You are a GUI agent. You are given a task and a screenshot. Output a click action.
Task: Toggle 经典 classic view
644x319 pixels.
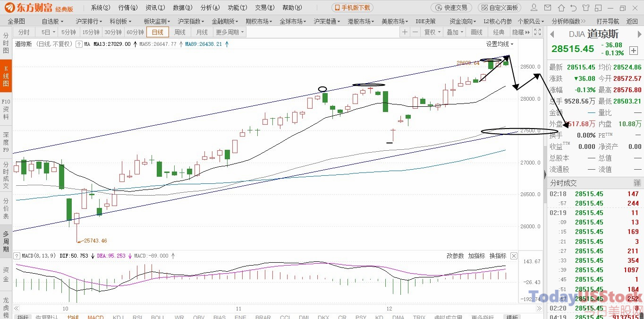point(499,32)
